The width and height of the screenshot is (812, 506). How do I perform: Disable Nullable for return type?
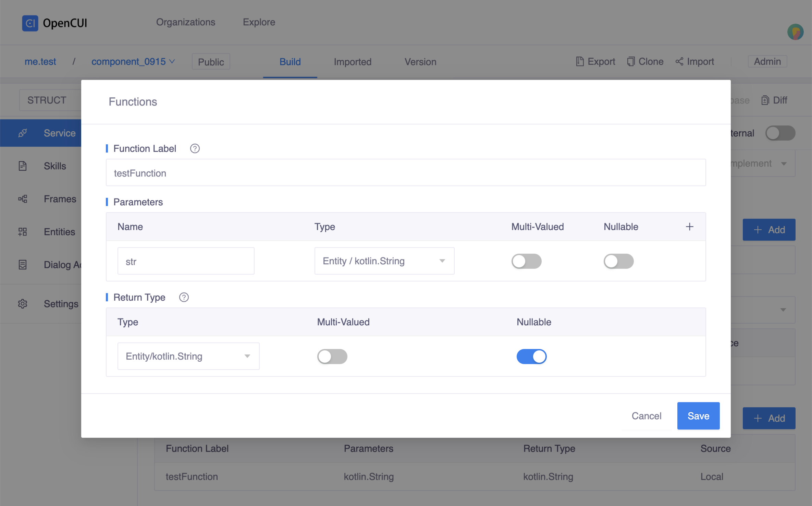531,357
